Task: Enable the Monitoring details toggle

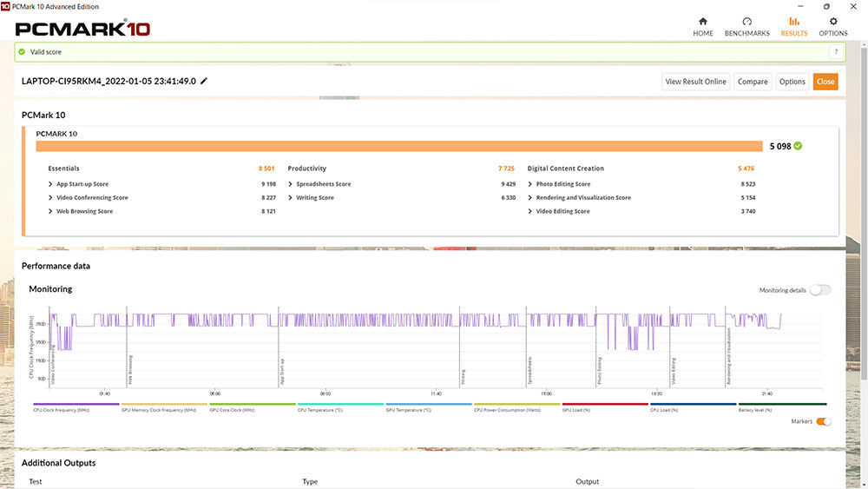Action: pyautogui.click(x=819, y=290)
